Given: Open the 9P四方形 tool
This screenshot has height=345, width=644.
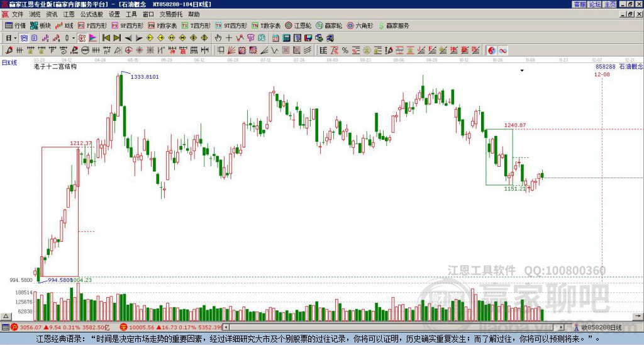Looking at the screenshot, I should tap(128, 25).
